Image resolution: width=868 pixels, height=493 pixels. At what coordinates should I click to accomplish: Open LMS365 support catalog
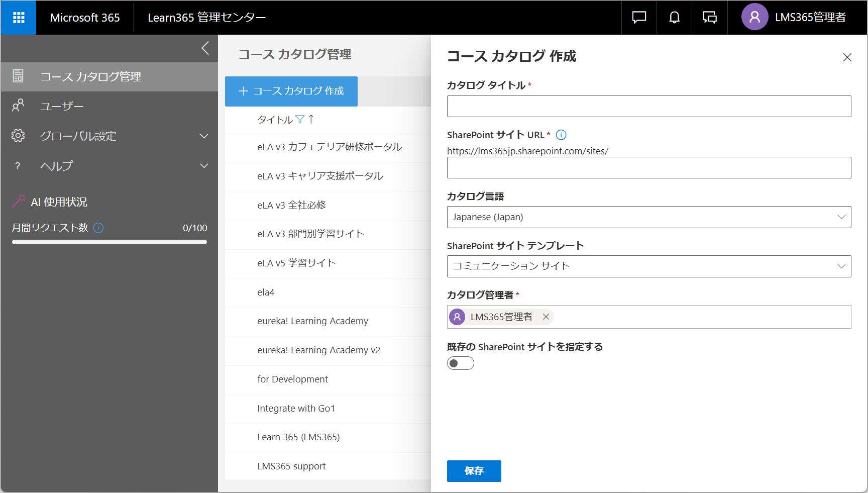tap(291, 466)
